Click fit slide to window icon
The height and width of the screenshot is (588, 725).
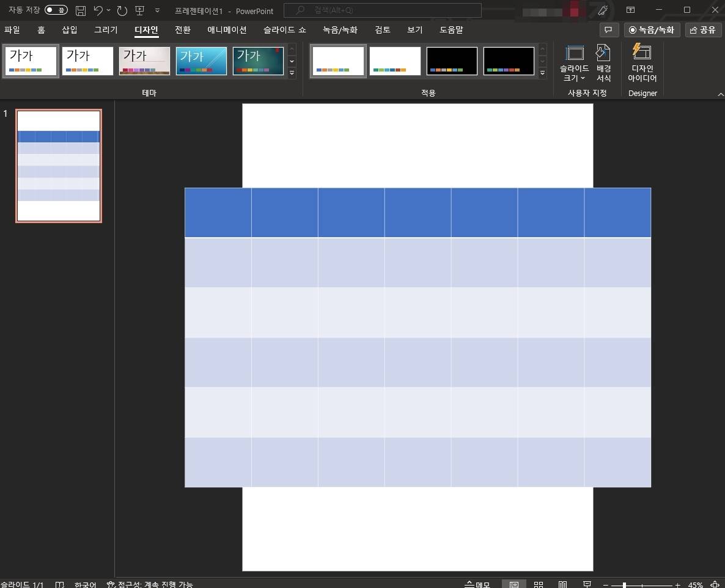715,585
